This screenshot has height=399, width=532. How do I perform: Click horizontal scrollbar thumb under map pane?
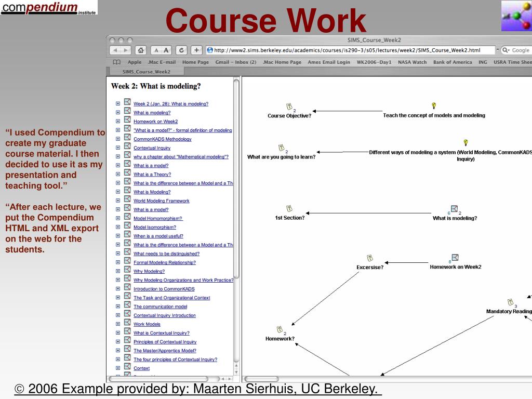click(x=261, y=379)
